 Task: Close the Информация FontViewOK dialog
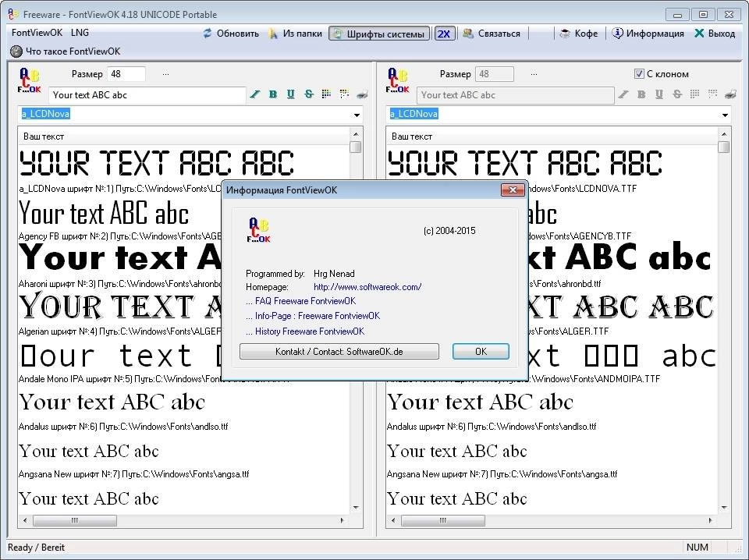(x=513, y=190)
